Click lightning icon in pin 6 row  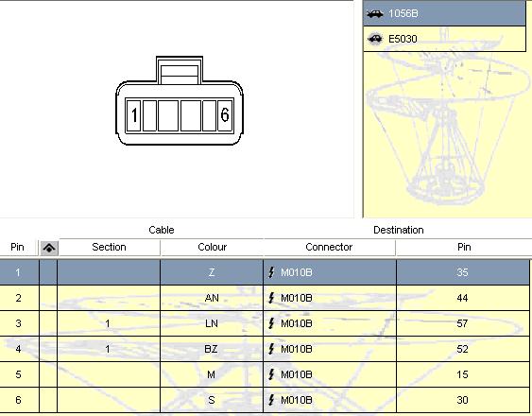pos(271,400)
